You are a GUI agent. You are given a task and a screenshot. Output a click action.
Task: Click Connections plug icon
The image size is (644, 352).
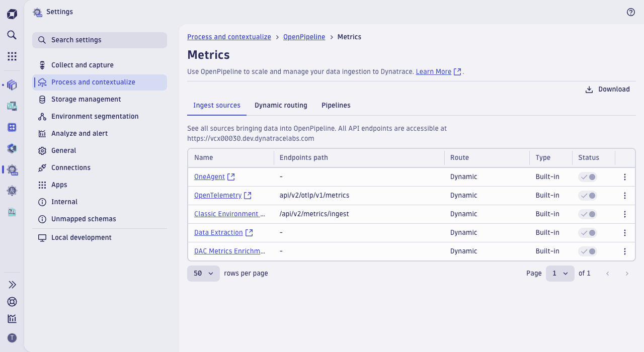click(42, 167)
